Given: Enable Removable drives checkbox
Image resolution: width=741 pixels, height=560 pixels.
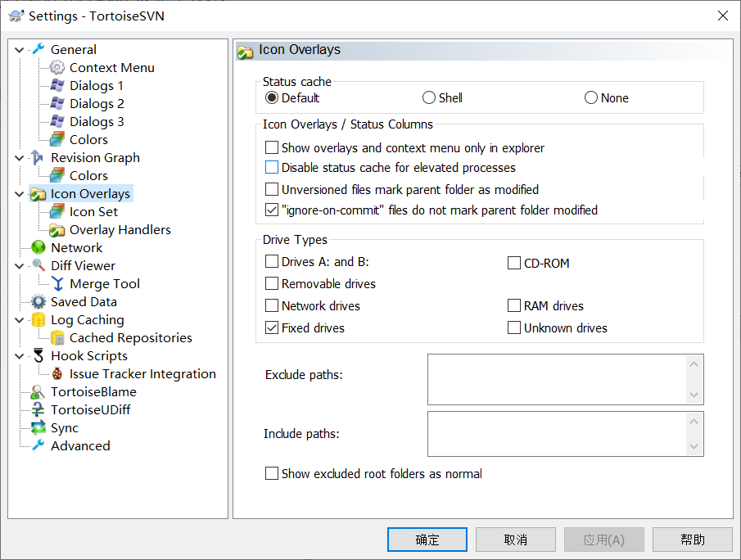Looking at the screenshot, I should pos(272,283).
